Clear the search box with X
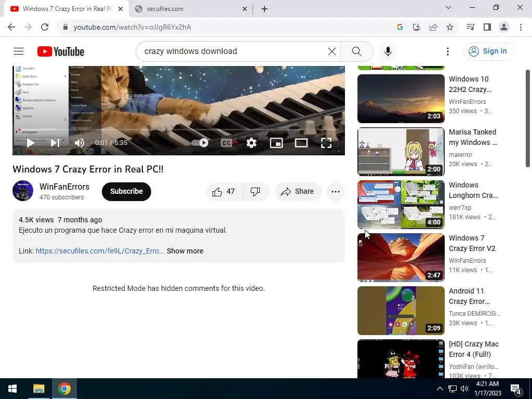The width and height of the screenshot is (532, 399). (x=332, y=51)
